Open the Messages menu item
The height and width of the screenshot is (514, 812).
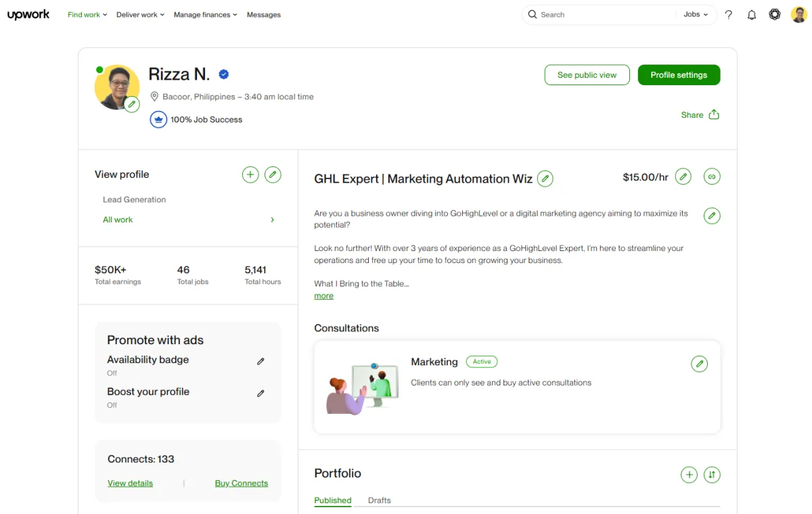point(264,15)
